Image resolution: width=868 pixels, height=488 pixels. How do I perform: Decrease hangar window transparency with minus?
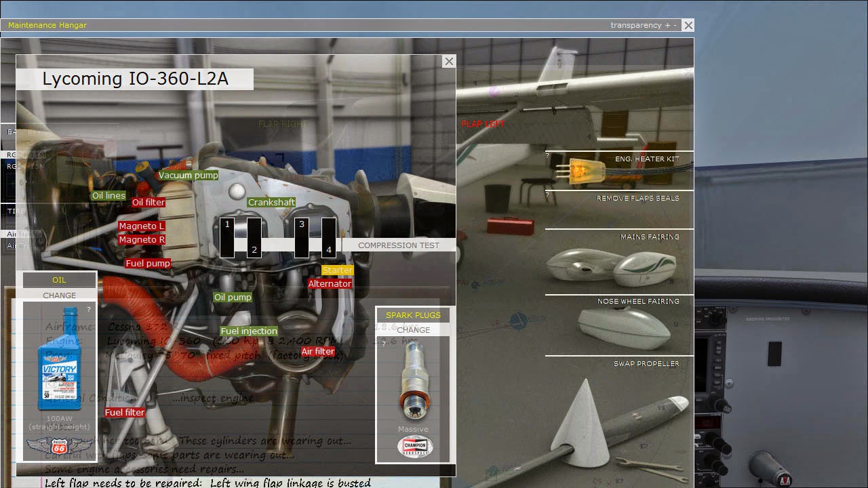pyautogui.click(x=675, y=25)
